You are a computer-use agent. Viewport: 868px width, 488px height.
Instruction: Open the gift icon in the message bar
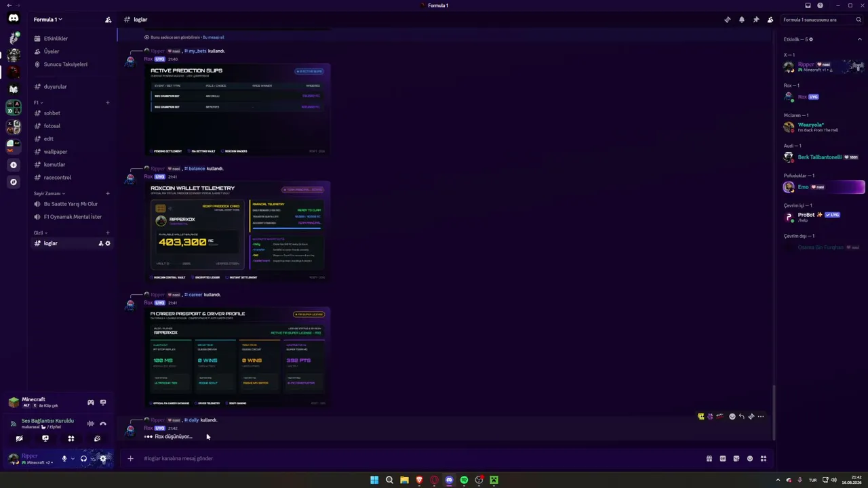(709, 459)
